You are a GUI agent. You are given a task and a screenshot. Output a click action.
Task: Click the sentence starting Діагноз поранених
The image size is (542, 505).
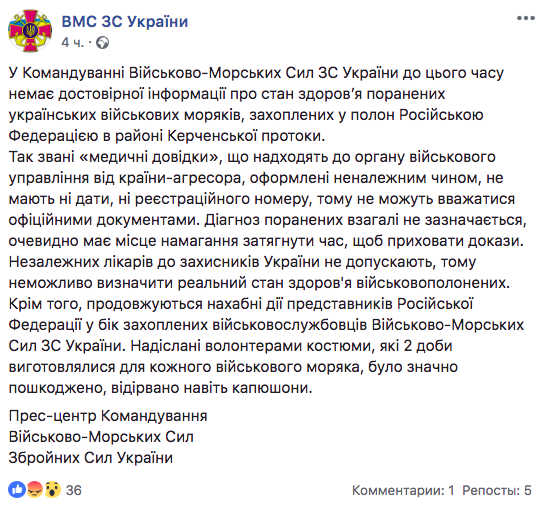click(x=268, y=230)
